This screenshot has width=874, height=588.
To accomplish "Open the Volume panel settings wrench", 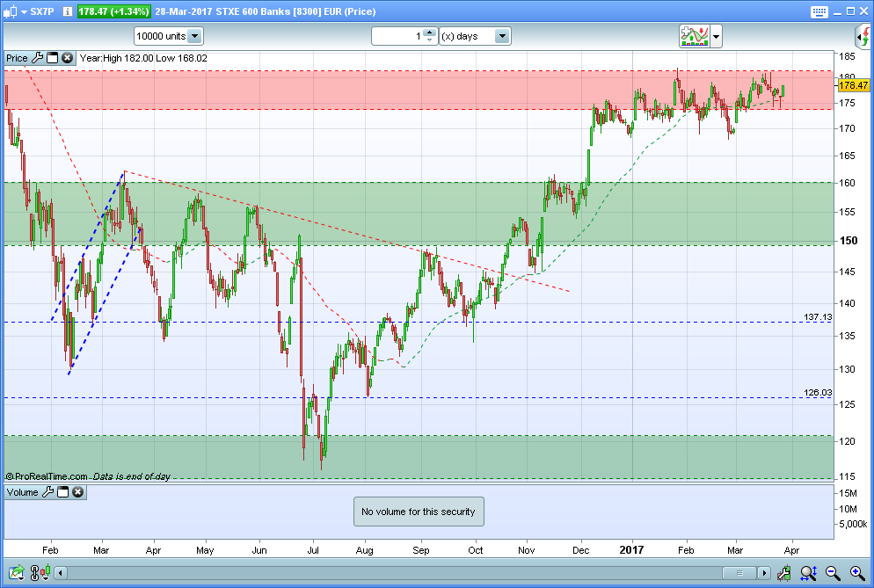I will coord(48,492).
